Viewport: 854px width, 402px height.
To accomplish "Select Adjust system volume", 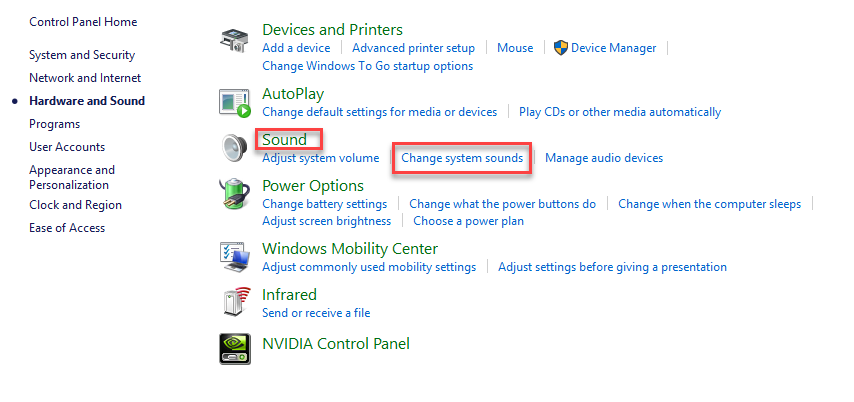I will click(x=320, y=158).
